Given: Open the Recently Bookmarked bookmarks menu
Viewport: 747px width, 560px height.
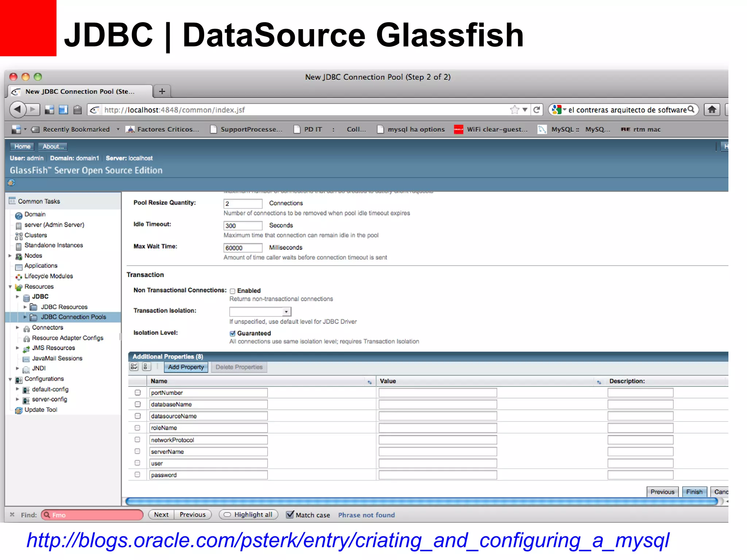Looking at the screenshot, I should point(76,129).
